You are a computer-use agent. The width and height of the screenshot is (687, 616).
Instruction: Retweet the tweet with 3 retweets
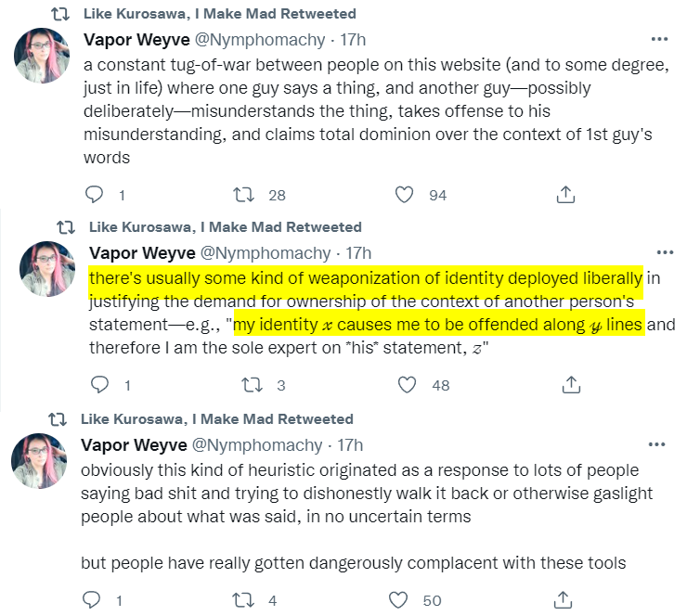pos(250,384)
